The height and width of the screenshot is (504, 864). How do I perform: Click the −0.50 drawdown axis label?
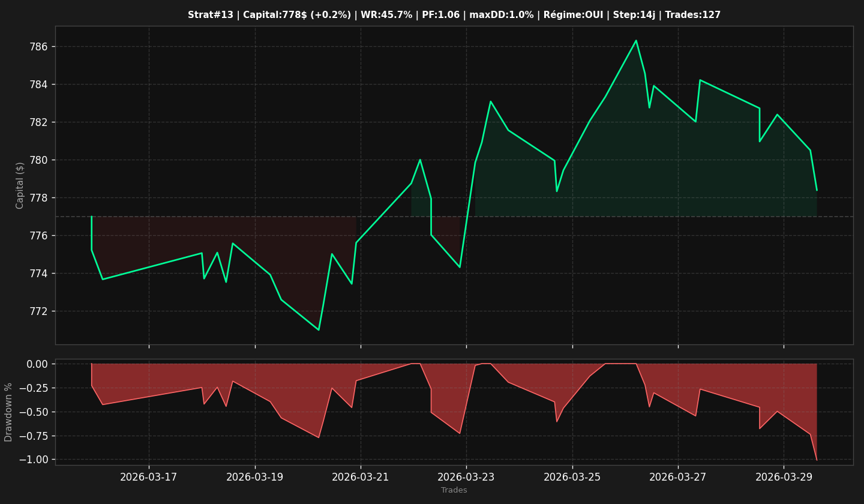pos(33,412)
